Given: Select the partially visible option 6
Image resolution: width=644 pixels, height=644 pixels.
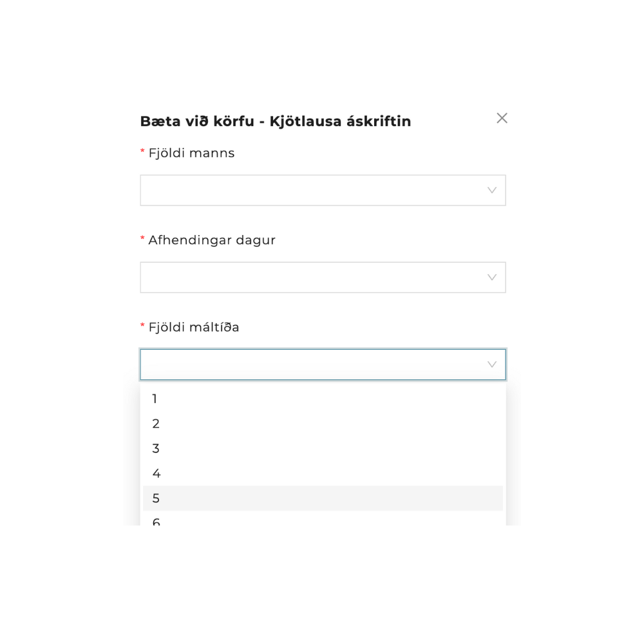Looking at the screenshot, I should [322, 520].
